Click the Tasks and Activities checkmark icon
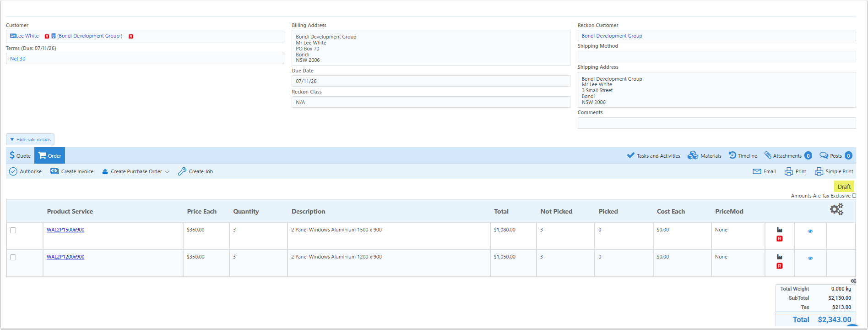 [631, 155]
